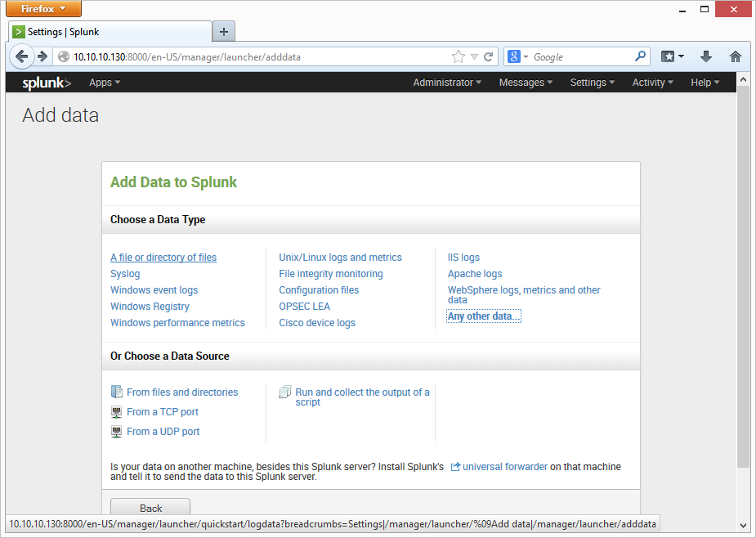Click the Any other data... link
The image size is (756, 538).
click(484, 316)
